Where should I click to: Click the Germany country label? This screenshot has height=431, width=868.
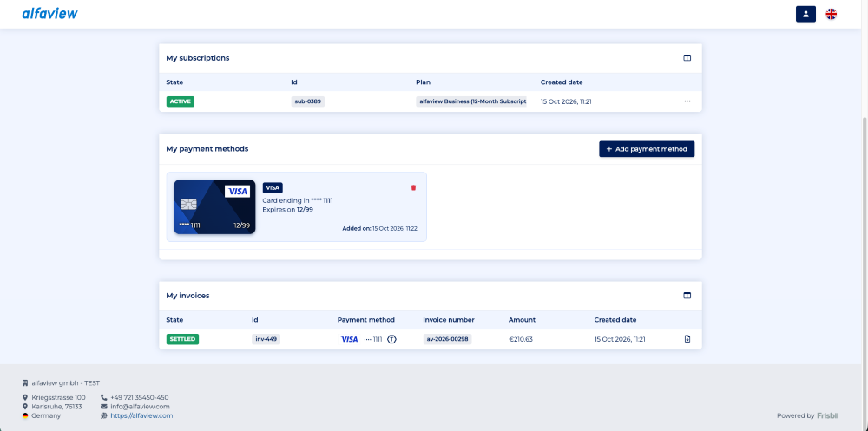click(46, 415)
